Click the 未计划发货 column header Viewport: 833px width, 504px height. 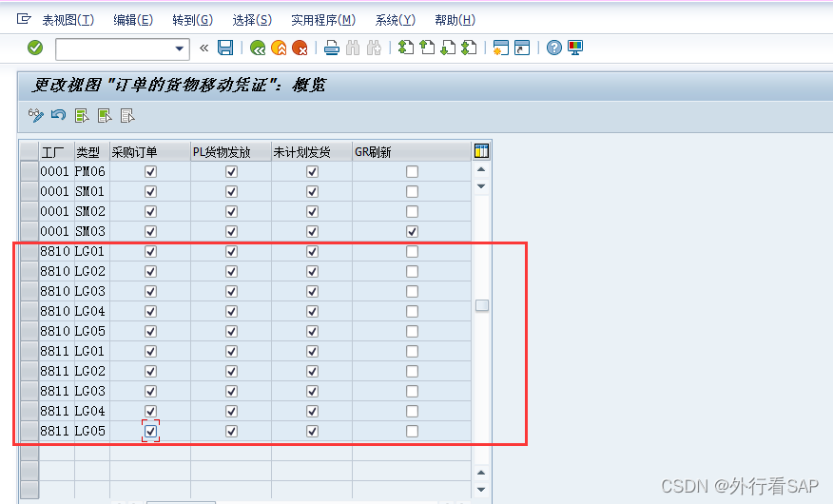point(311,152)
